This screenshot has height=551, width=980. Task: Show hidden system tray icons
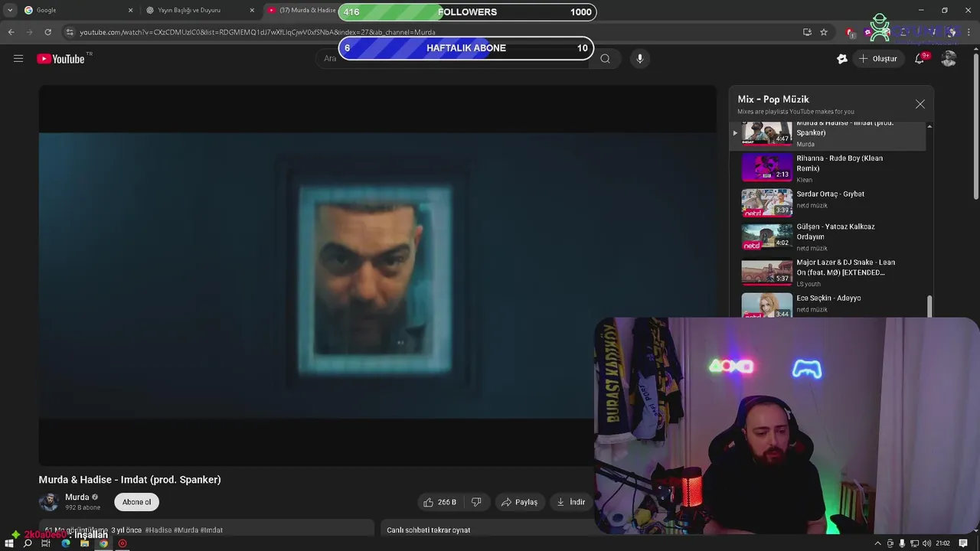click(x=877, y=543)
